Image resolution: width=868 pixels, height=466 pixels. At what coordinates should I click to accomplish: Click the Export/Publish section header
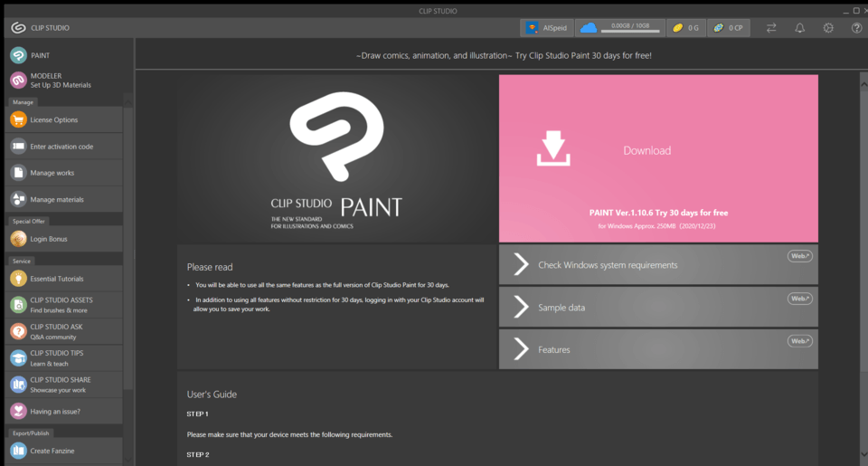coord(31,433)
